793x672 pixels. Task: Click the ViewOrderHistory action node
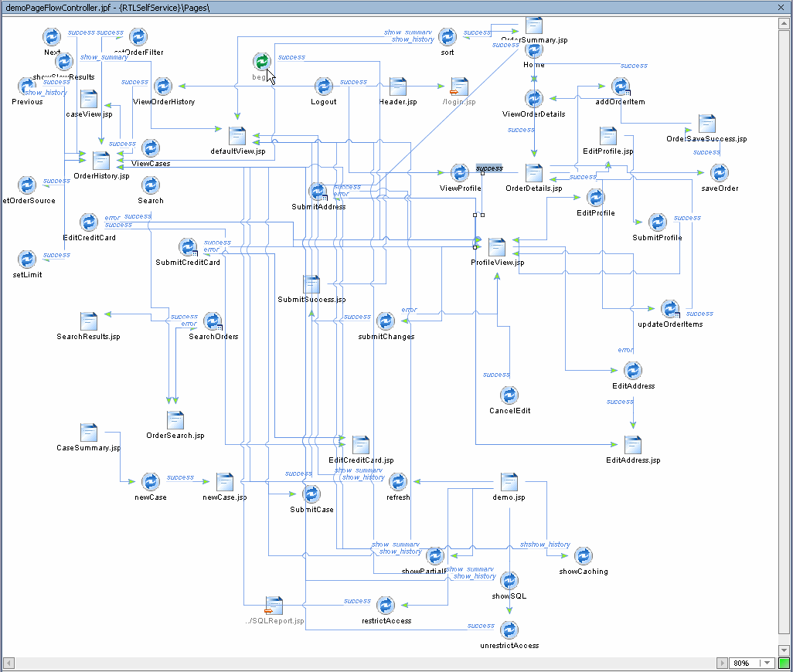point(163,87)
